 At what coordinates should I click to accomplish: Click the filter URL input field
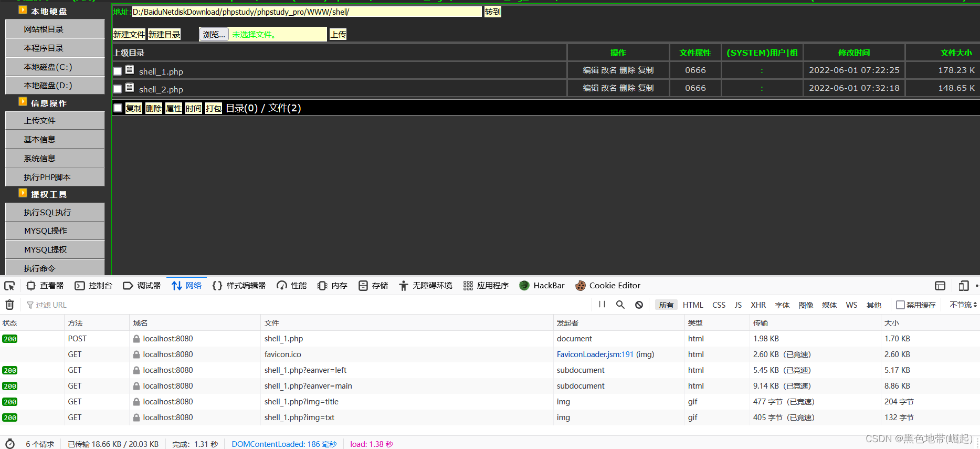point(307,305)
